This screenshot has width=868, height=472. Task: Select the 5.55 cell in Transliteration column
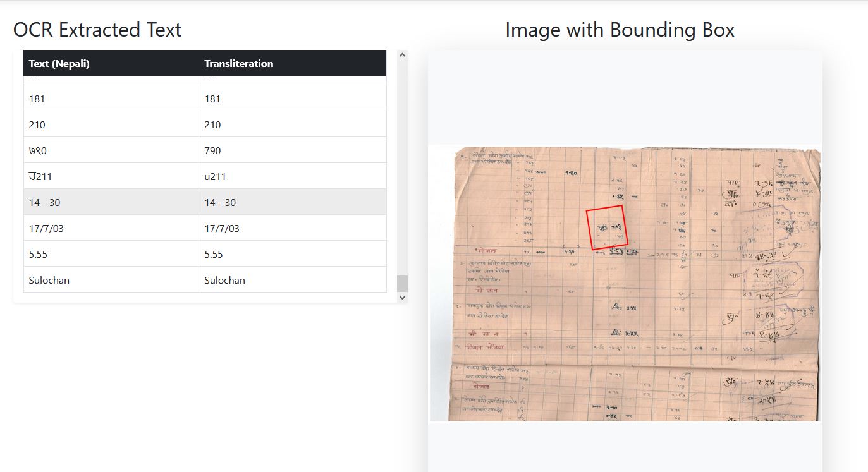tap(293, 254)
